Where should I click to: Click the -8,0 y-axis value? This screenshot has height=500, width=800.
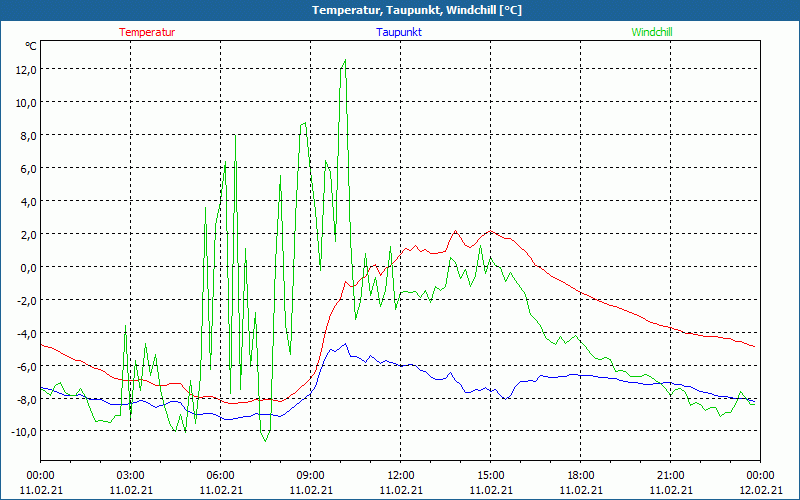click(27, 399)
